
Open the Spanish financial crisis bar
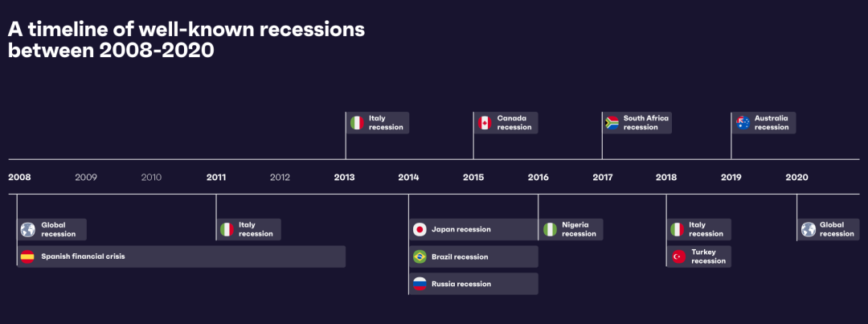[x=181, y=257]
